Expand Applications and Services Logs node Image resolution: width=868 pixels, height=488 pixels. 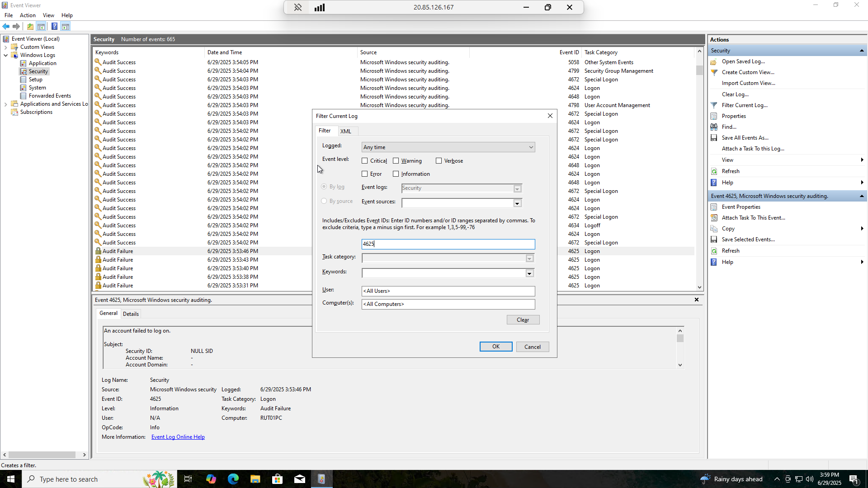tap(5, 104)
